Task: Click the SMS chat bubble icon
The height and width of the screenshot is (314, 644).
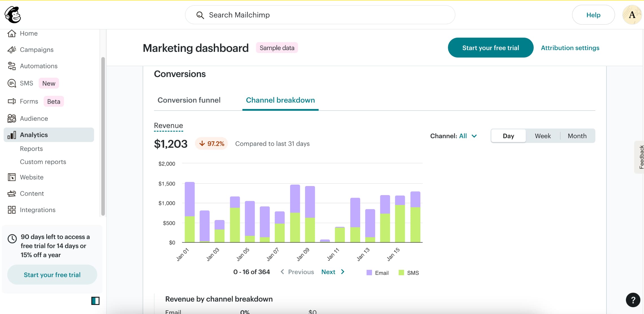Action: (x=12, y=83)
